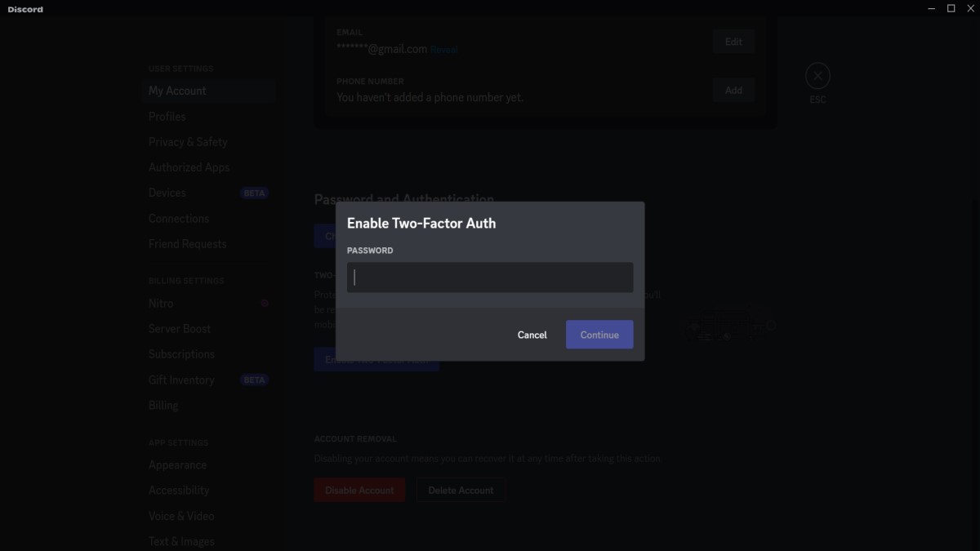Cancel the Enable Two-Factor Auth dialog
This screenshot has width=980, height=551.
pyautogui.click(x=532, y=335)
